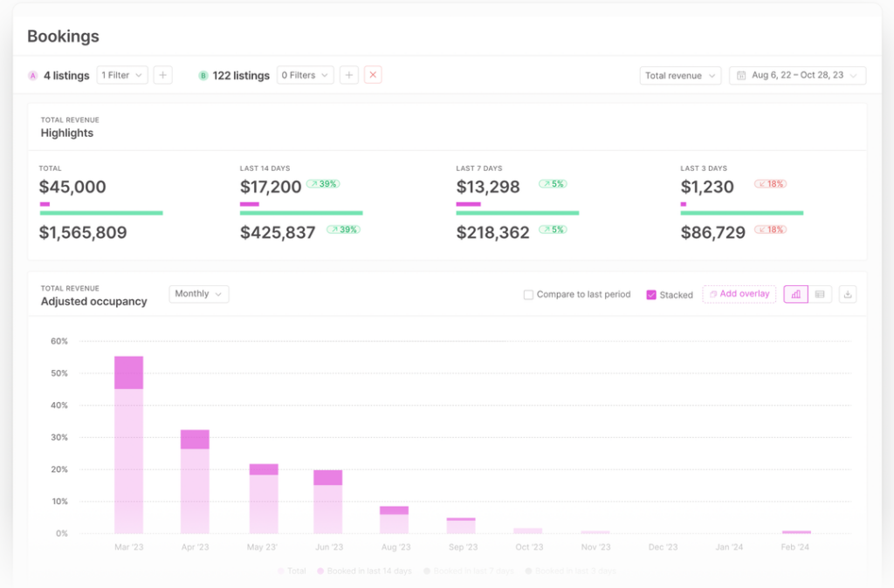Click the plus icon next to 1 Filter
894x588 pixels.
162,75
